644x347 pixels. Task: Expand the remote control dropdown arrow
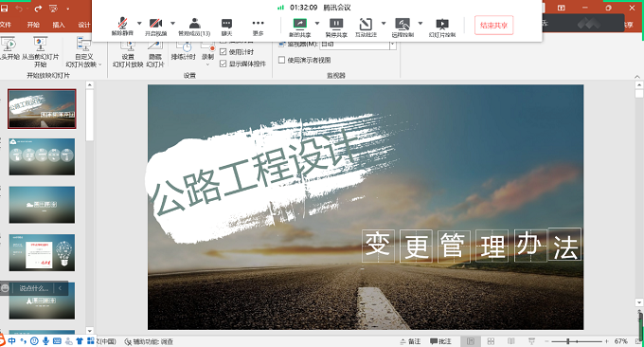coord(420,24)
